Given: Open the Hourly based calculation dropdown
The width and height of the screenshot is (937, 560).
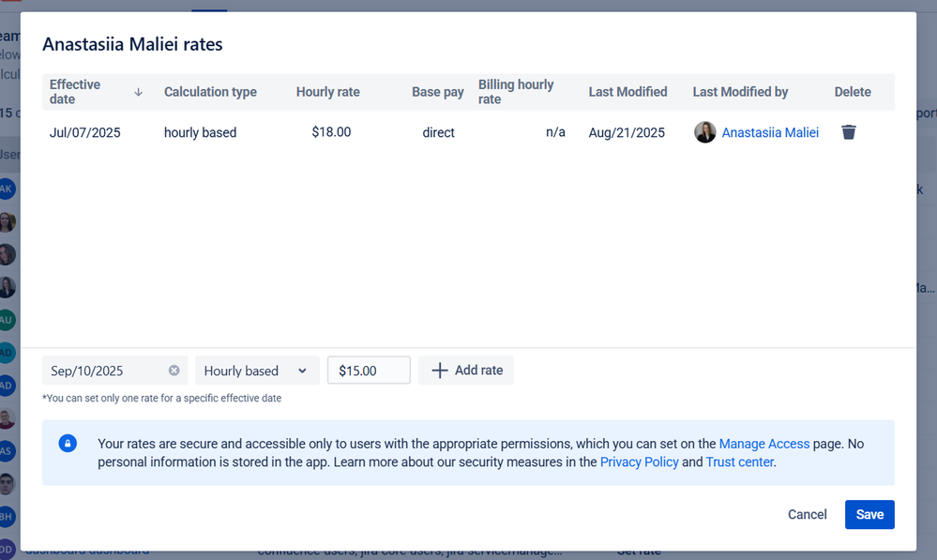Looking at the screenshot, I should (x=256, y=371).
